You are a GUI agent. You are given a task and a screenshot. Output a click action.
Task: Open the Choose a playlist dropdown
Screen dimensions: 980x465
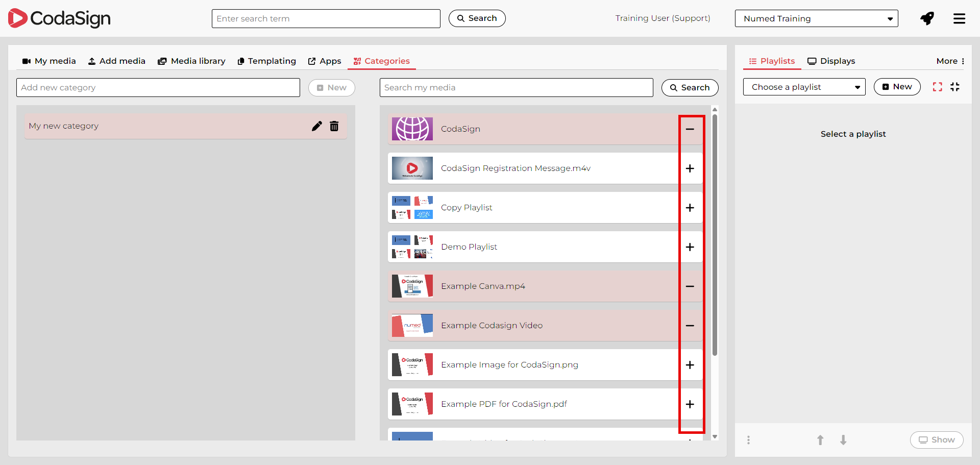pos(804,87)
